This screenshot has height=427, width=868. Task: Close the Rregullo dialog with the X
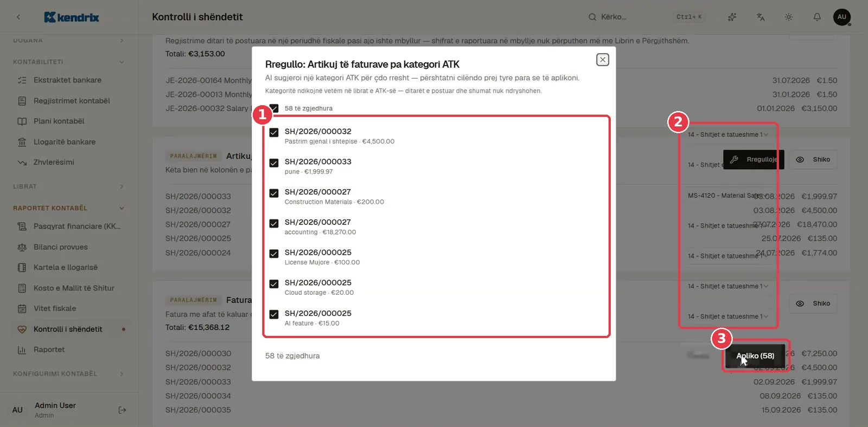pyautogui.click(x=602, y=60)
